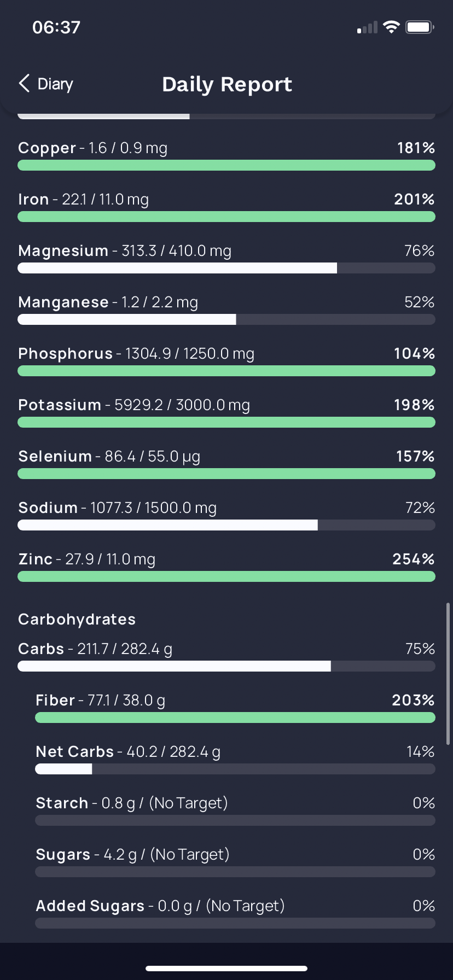
Task: Tap the Wi-Fi status icon
Action: (x=392, y=27)
